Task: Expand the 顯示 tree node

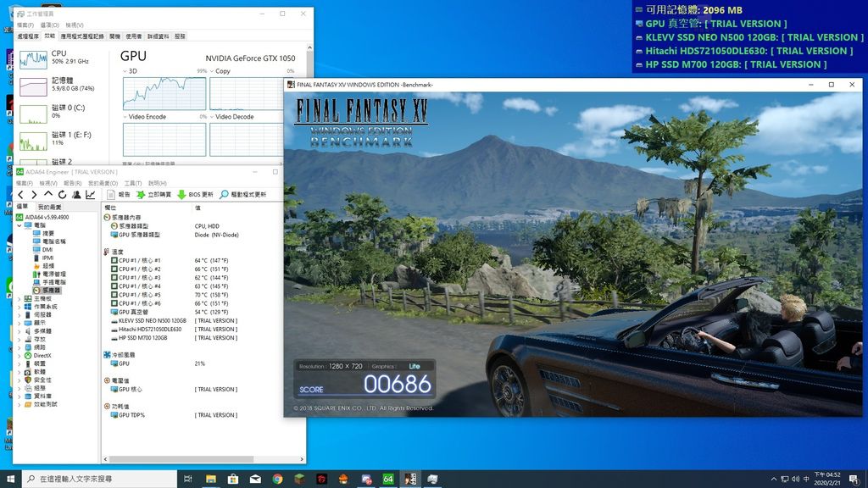Action: point(19,323)
